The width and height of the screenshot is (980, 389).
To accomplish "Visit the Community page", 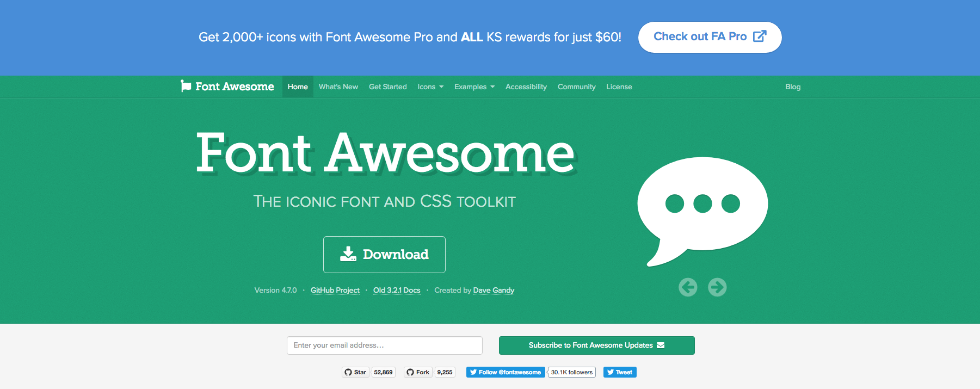I will [x=577, y=87].
